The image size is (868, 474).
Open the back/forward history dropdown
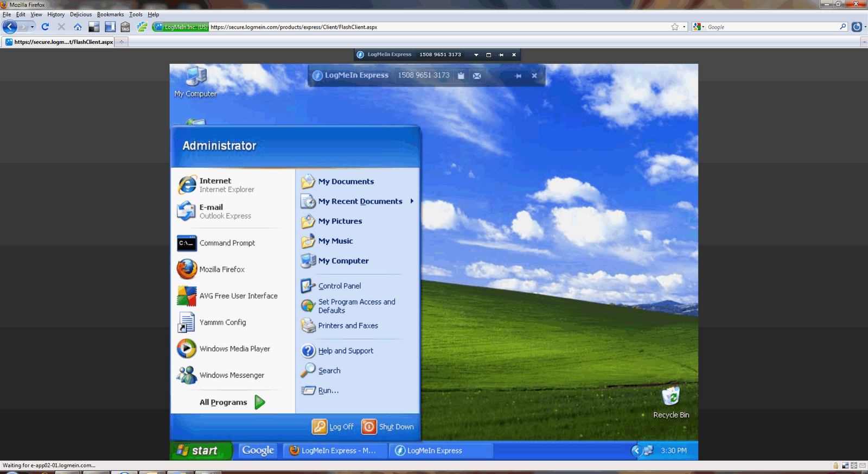pyautogui.click(x=32, y=27)
